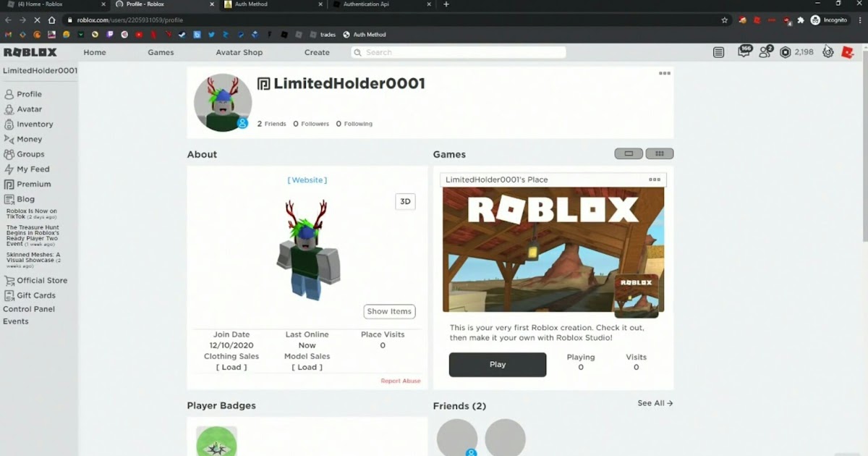
Task: Click the Show Items button
Action: coord(389,311)
